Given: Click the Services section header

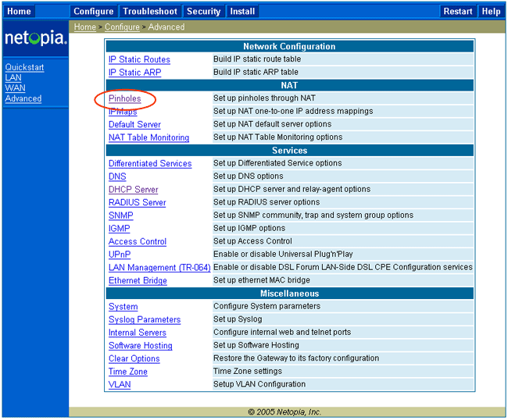Looking at the screenshot, I should pyautogui.click(x=289, y=151).
